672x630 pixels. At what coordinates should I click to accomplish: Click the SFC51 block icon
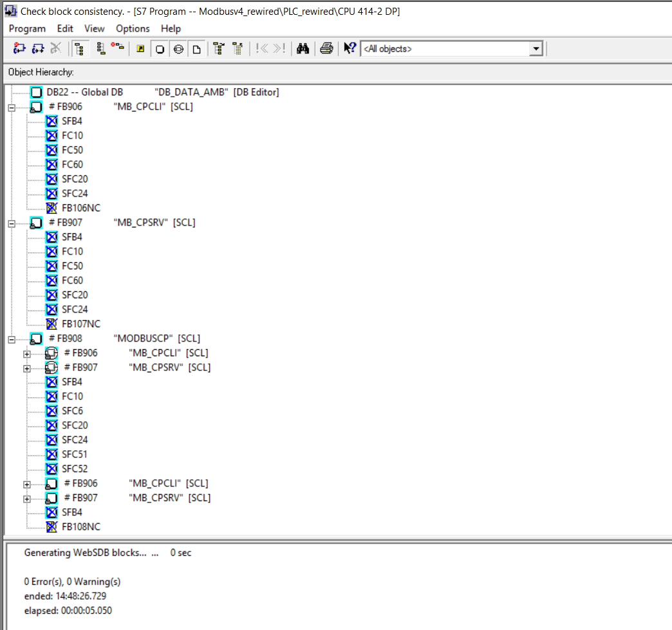tap(52, 454)
